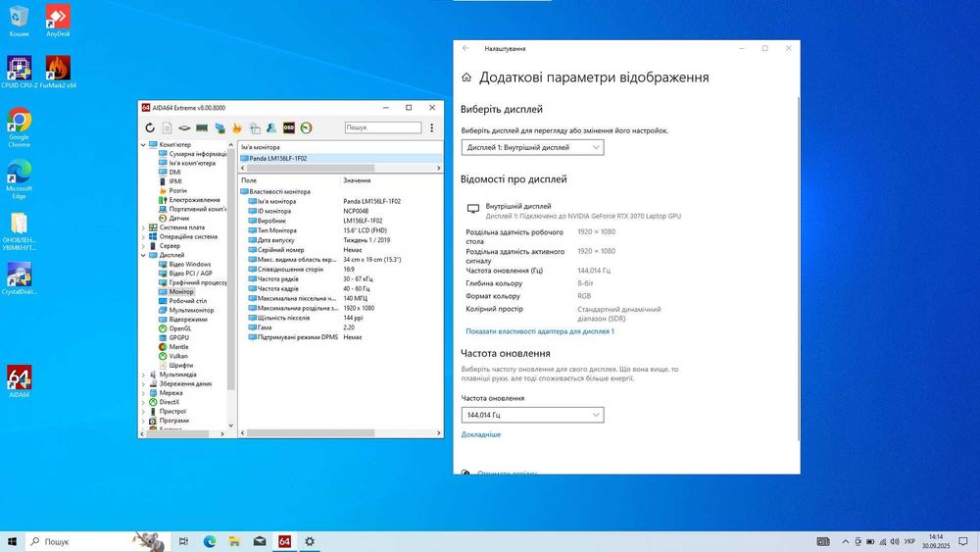980x552 pixels.
Task: Expand the DirectX tree node
Action: (x=143, y=402)
